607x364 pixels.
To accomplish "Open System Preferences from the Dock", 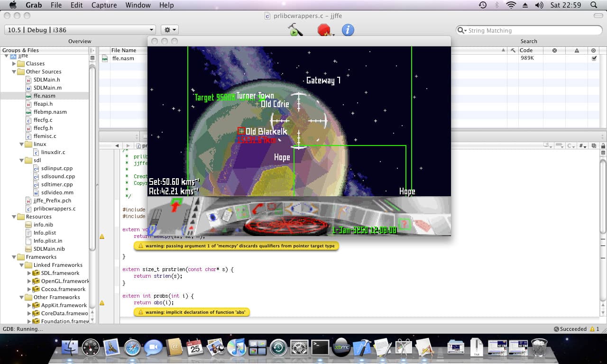I will [299, 348].
